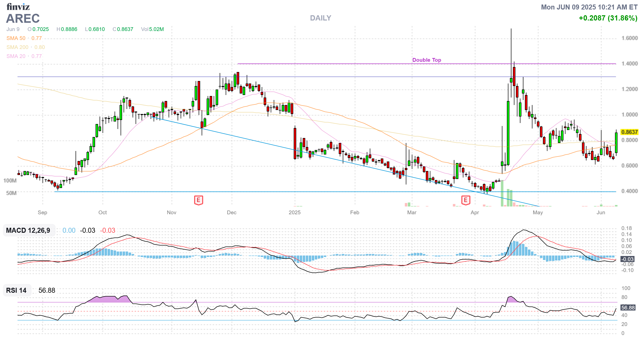Click the MACD 12,26,9 indicator label

click(x=28, y=230)
